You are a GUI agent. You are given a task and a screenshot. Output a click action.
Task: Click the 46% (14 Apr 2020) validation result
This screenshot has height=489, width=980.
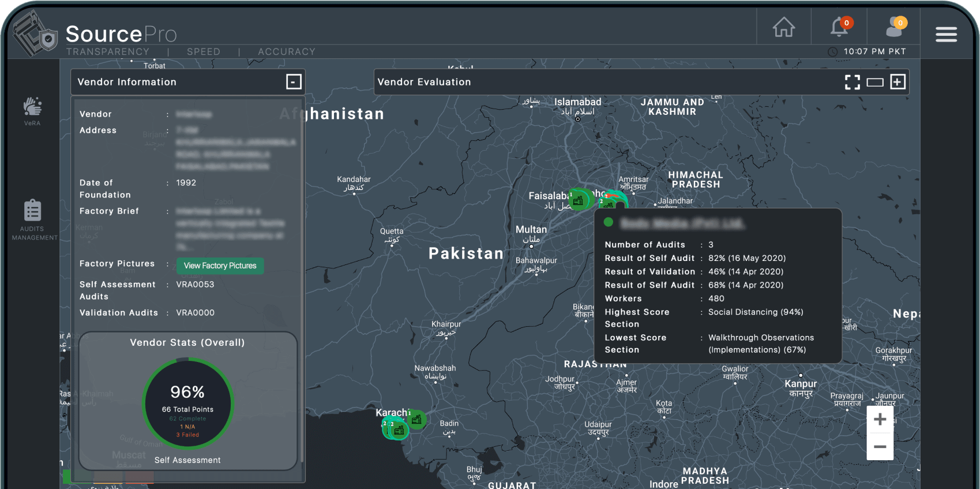pos(746,271)
